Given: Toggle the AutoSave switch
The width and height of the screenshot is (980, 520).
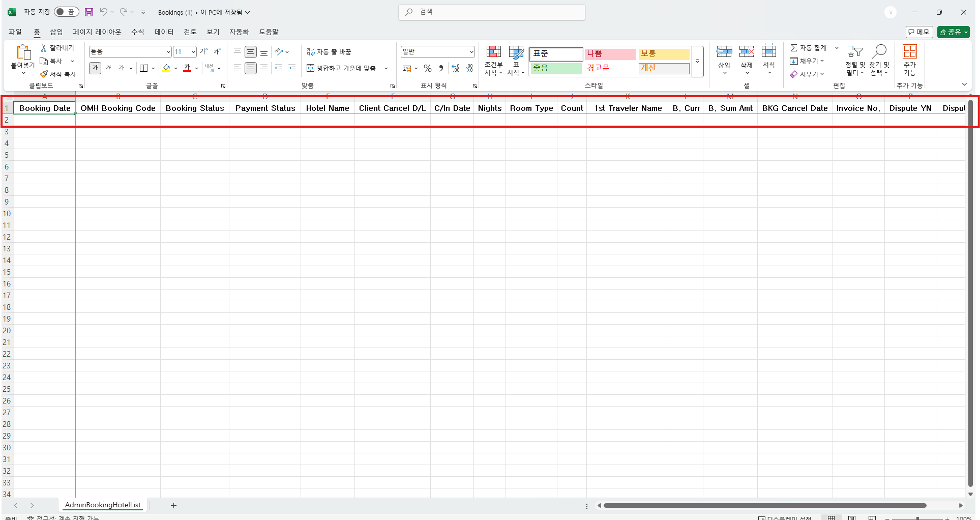Looking at the screenshot, I should pos(67,12).
